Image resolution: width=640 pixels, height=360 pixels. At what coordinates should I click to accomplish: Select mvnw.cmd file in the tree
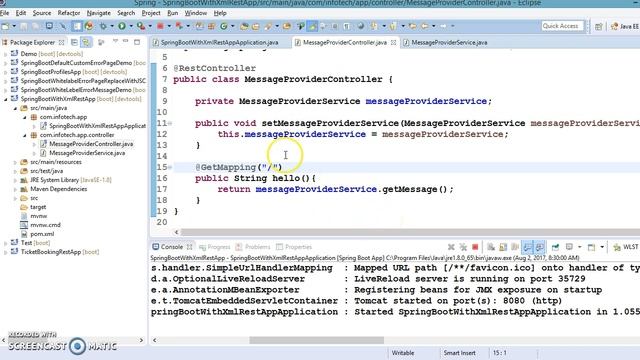(45, 225)
